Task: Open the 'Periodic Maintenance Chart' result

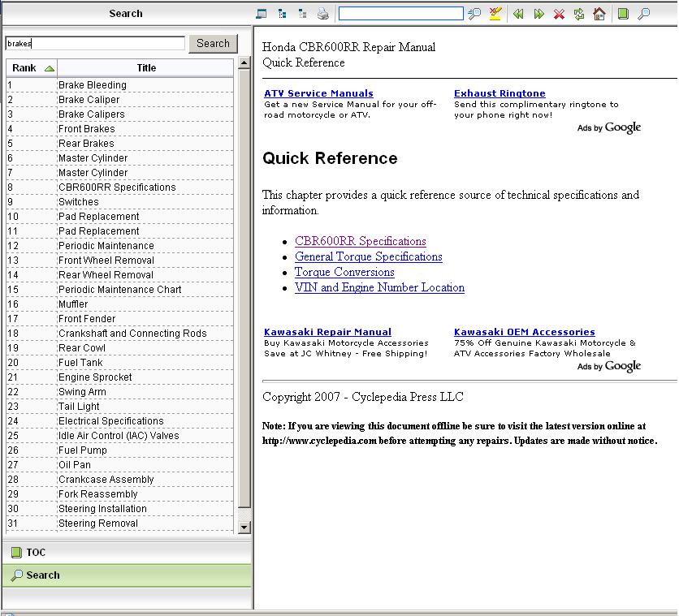Action: pyautogui.click(x=120, y=290)
